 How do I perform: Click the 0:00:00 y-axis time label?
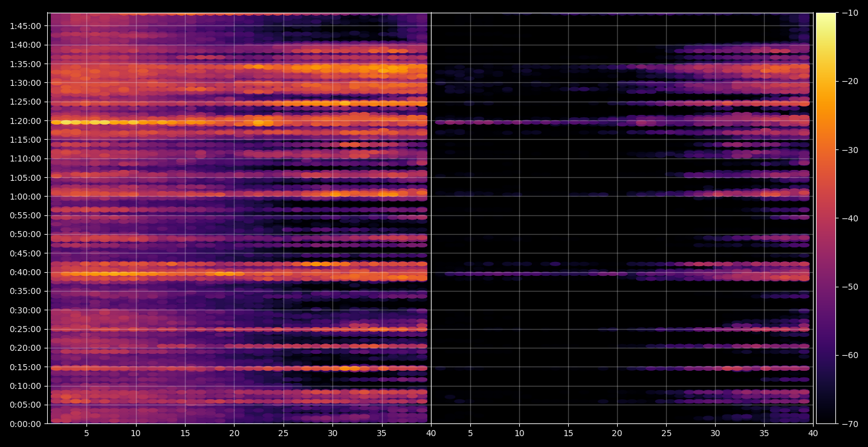point(26,424)
